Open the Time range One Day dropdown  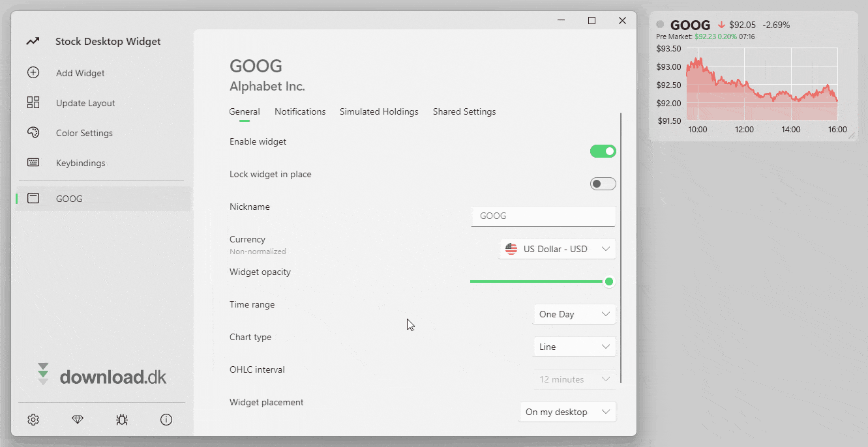click(574, 314)
